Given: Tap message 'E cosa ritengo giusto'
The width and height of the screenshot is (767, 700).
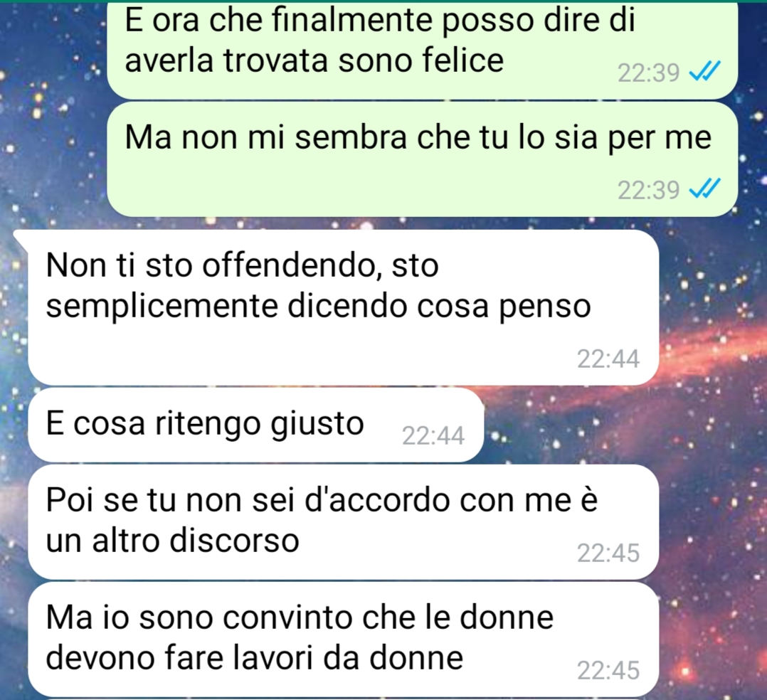Looking at the screenshot, I should [x=256, y=425].
